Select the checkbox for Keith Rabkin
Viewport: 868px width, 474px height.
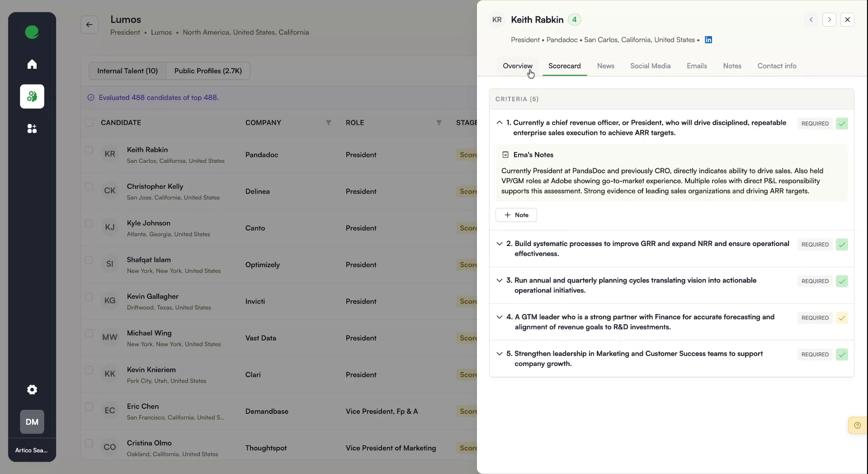point(89,151)
